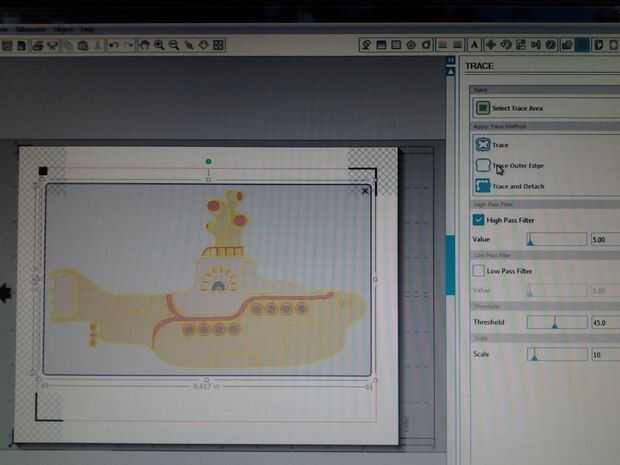The height and width of the screenshot is (465, 620).
Task: Click the blue vertical scrollbar beside canvas
Action: point(450,264)
